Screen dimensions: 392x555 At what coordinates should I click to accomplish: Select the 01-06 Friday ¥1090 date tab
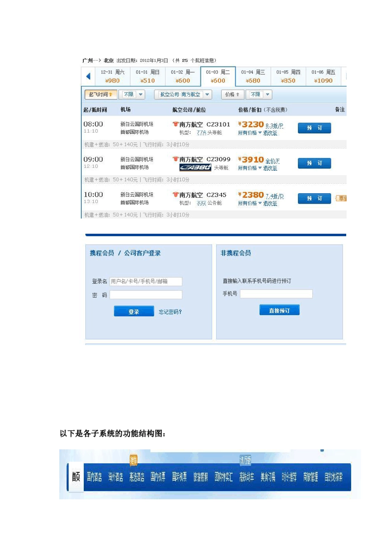click(x=323, y=76)
